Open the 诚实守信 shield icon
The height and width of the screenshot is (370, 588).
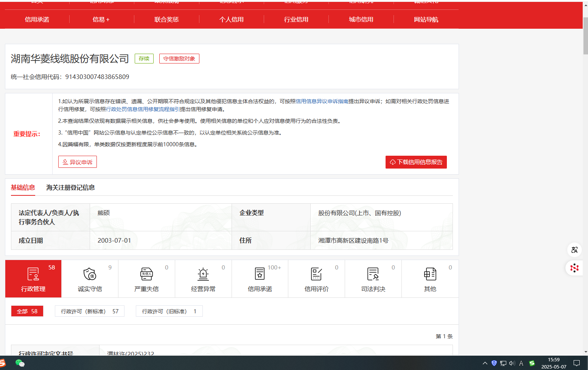click(x=90, y=274)
